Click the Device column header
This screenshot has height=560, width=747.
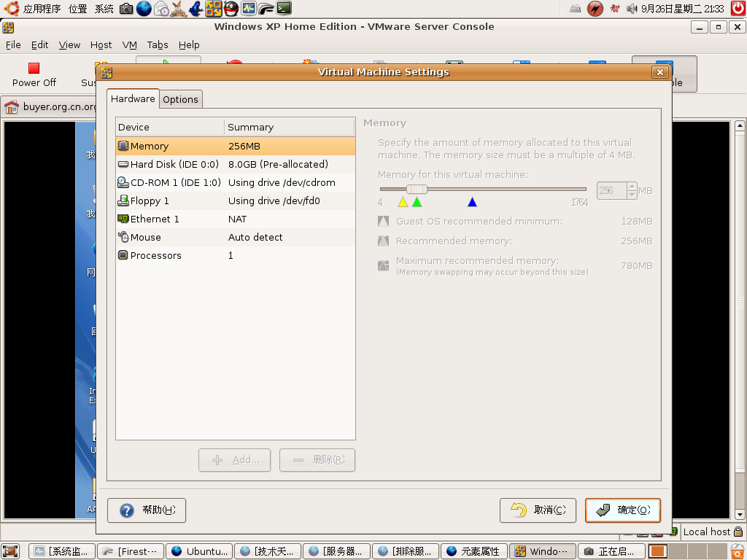(x=170, y=127)
